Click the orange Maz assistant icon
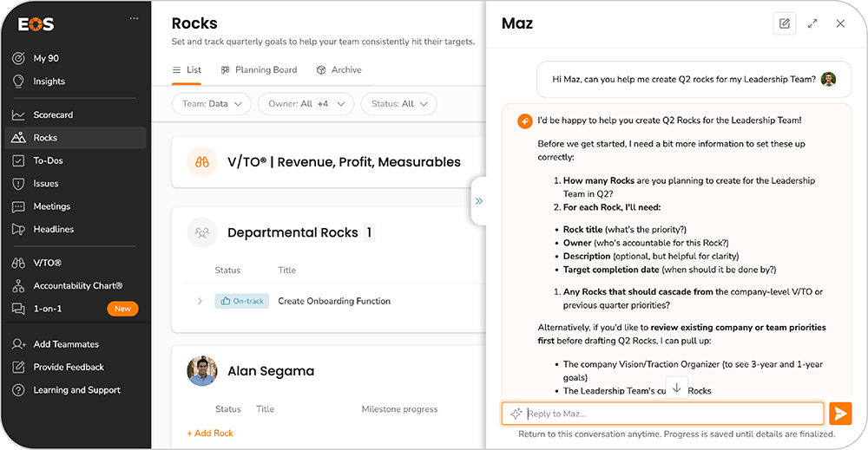Screen dimensions: 868x450 (525, 121)
